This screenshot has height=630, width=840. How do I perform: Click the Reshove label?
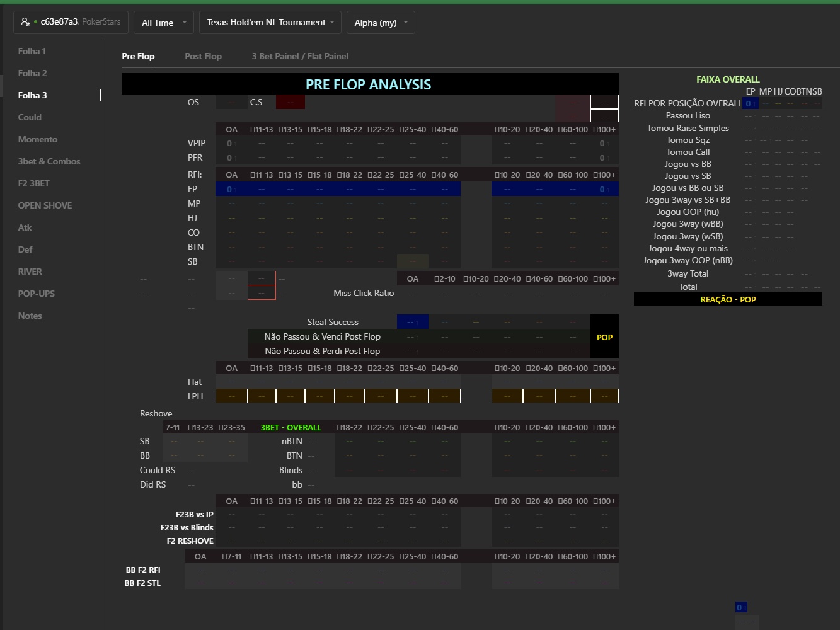[x=156, y=413]
